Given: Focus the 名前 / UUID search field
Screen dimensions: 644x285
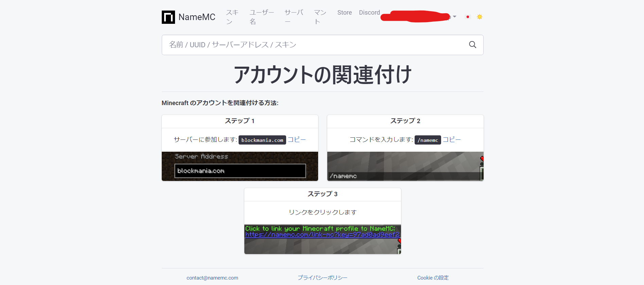Looking at the screenshot, I should tap(323, 45).
